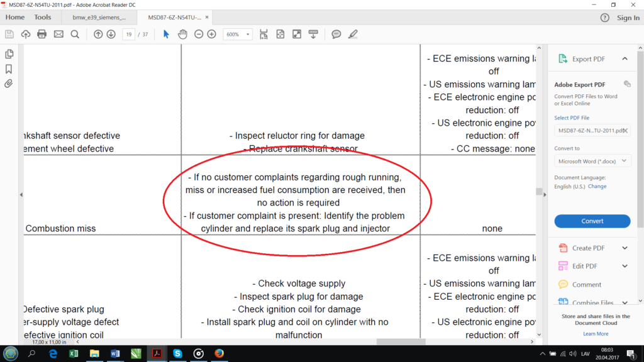644x362 pixels.
Task: Select the Hand pan tool
Action: pyautogui.click(x=182, y=34)
